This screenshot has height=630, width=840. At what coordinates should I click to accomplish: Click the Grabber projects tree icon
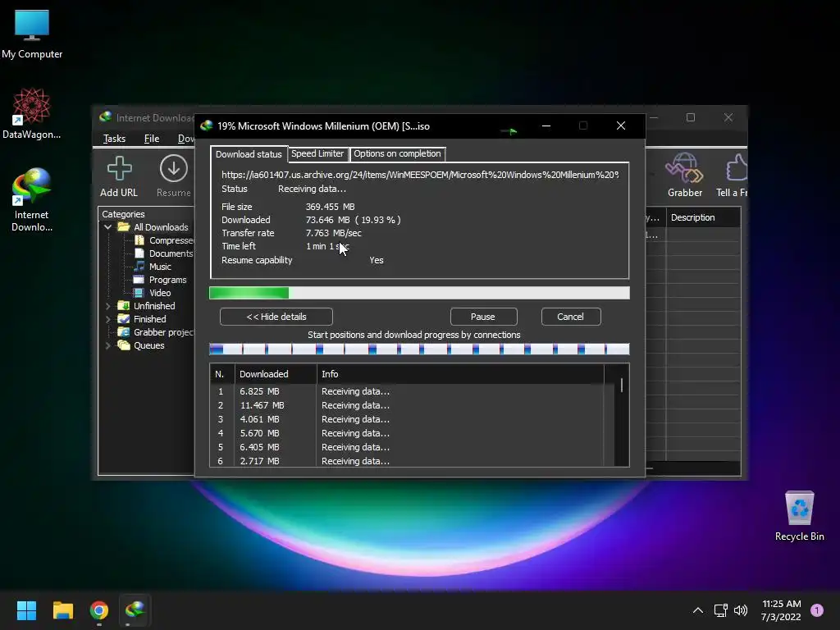124,332
